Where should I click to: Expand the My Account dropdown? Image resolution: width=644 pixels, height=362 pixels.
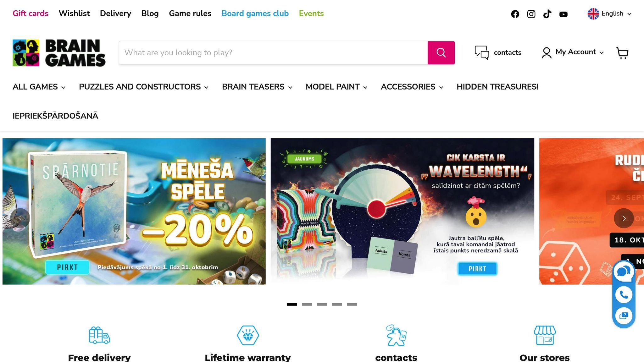click(573, 52)
